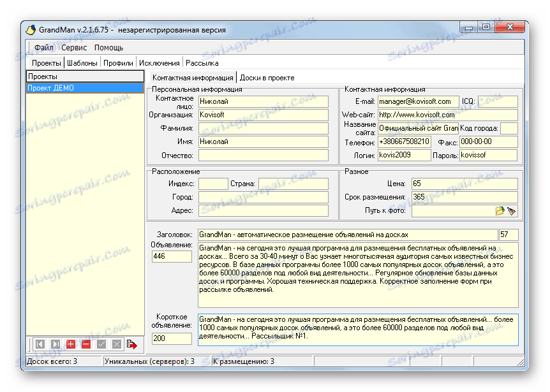Viewport: 550px width, 392px height.
Task: Click GrandMan app icon in title bar
Action: point(31,30)
